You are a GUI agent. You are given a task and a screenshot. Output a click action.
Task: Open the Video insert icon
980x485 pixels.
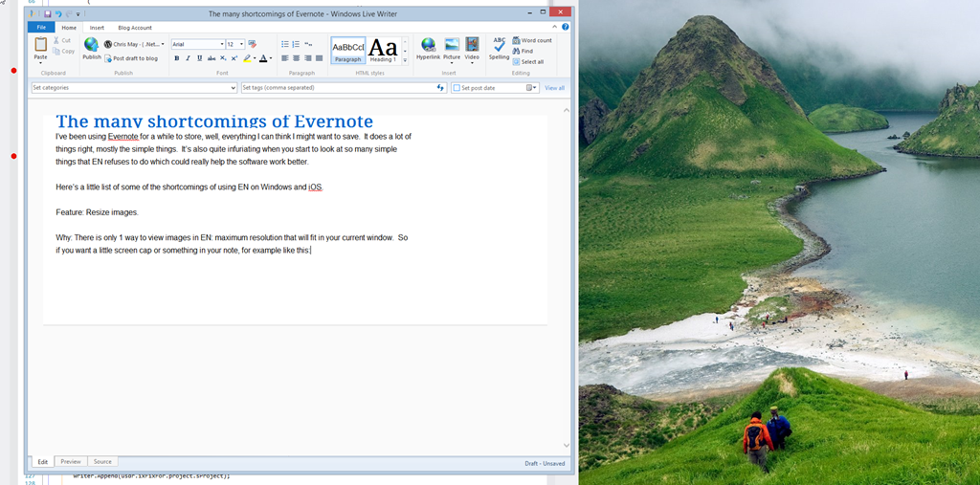472,48
